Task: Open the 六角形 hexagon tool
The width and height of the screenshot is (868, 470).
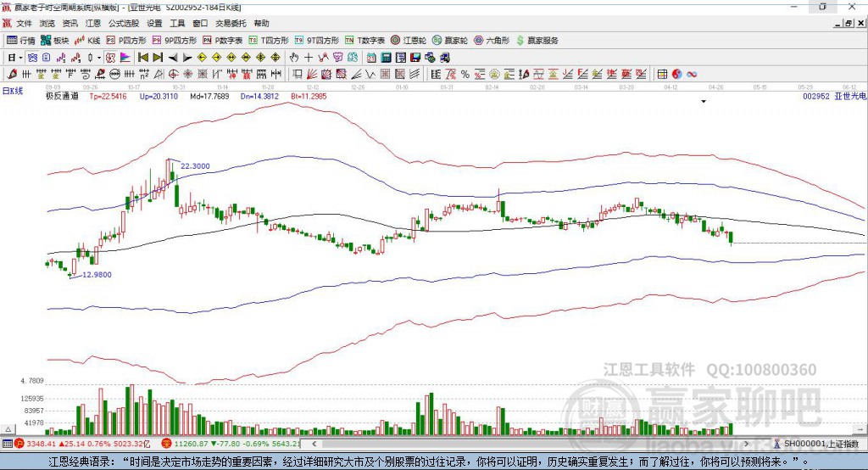Action: [x=492, y=41]
